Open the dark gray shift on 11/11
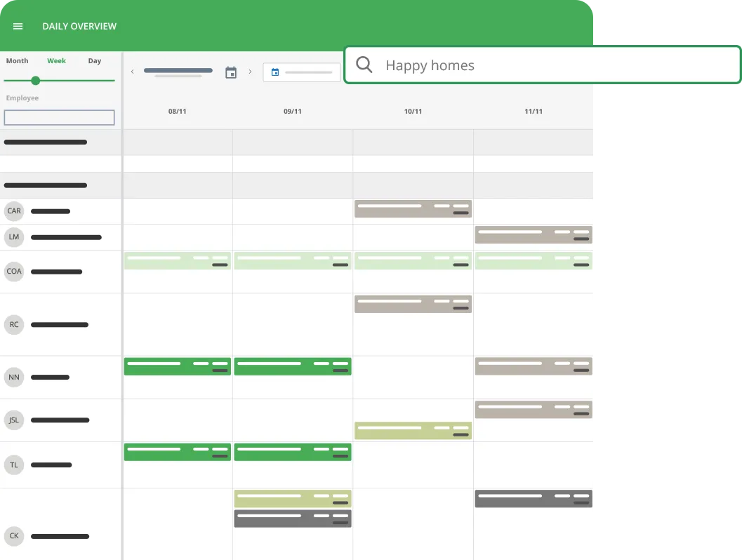The height and width of the screenshot is (560, 742). point(534,498)
